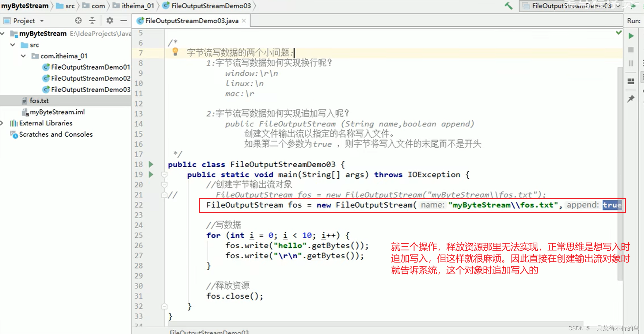Click the pin tab icon in Run panel
The width and height of the screenshot is (644, 334).
pos(631,99)
